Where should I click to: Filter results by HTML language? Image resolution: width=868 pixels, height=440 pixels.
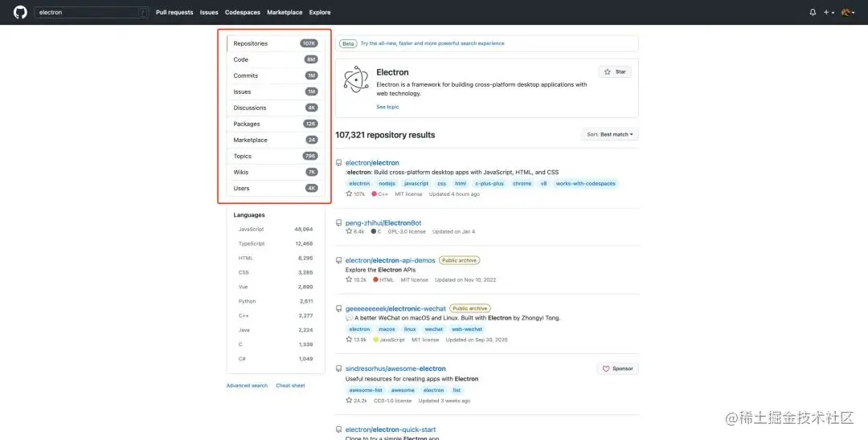tap(276, 259)
